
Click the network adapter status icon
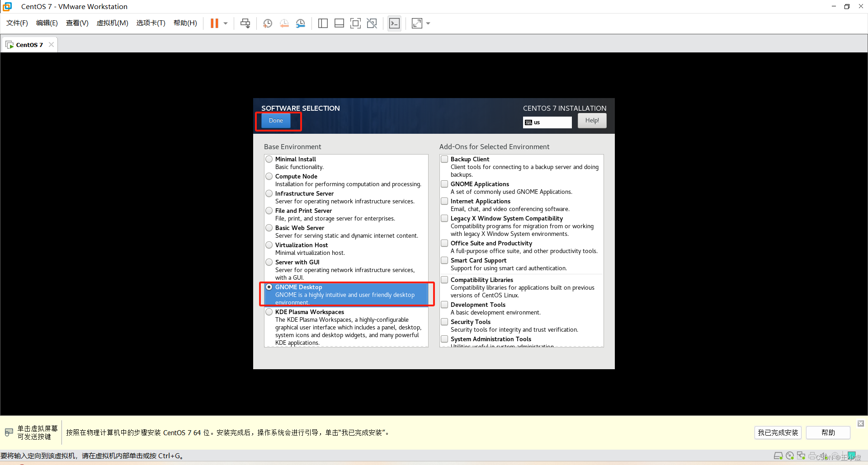point(801,456)
